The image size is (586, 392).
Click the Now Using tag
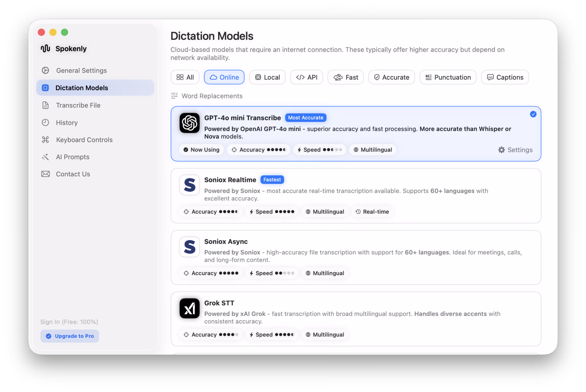(x=201, y=150)
